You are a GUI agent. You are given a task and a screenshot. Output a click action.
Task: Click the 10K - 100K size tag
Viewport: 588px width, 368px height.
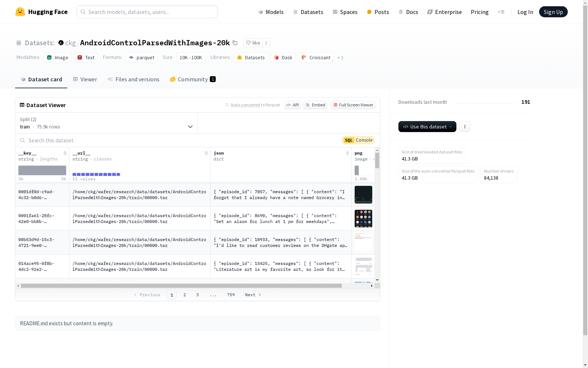pos(191,57)
